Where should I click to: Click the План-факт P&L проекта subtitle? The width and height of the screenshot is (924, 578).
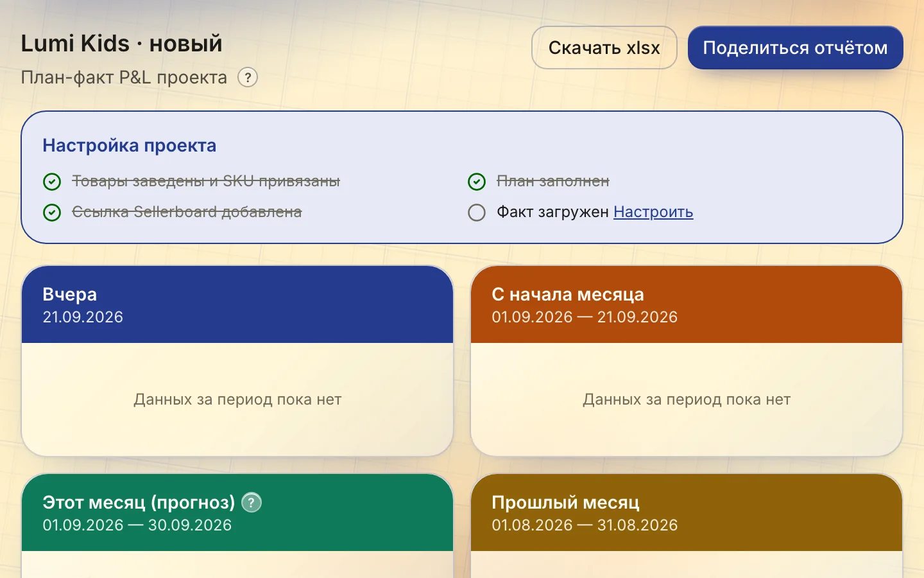pos(124,78)
